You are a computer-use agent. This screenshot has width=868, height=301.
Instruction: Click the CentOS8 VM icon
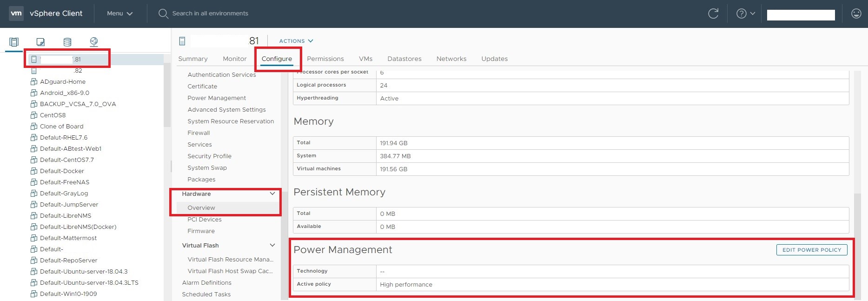tap(34, 115)
